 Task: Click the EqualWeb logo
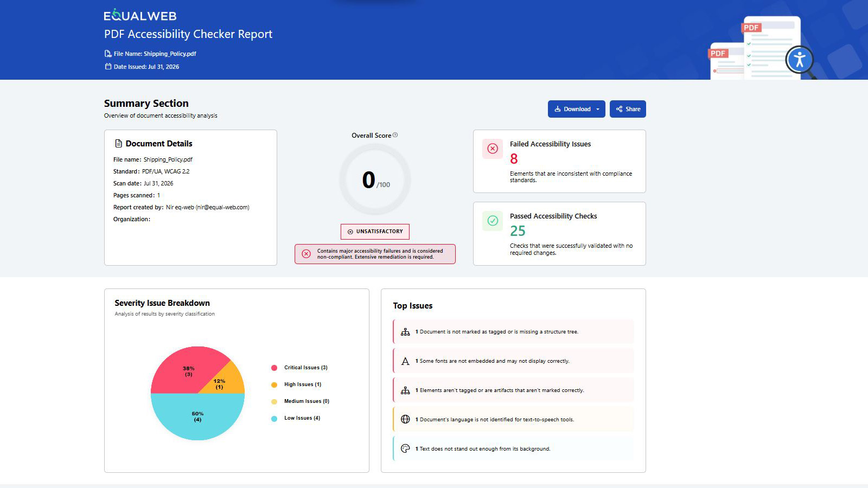[140, 15]
